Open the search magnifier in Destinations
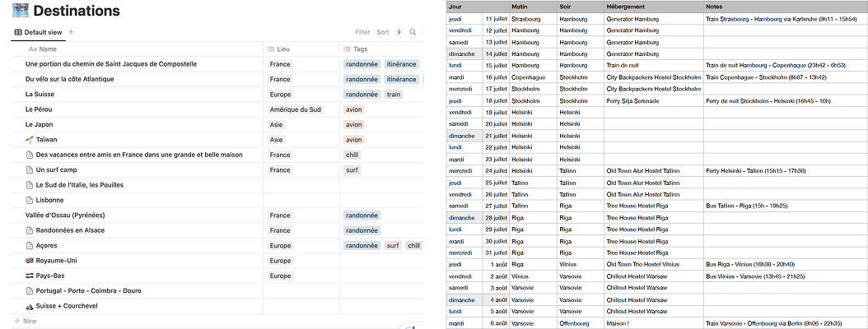Screen dimensions: 868x329 click(x=413, y=32)
